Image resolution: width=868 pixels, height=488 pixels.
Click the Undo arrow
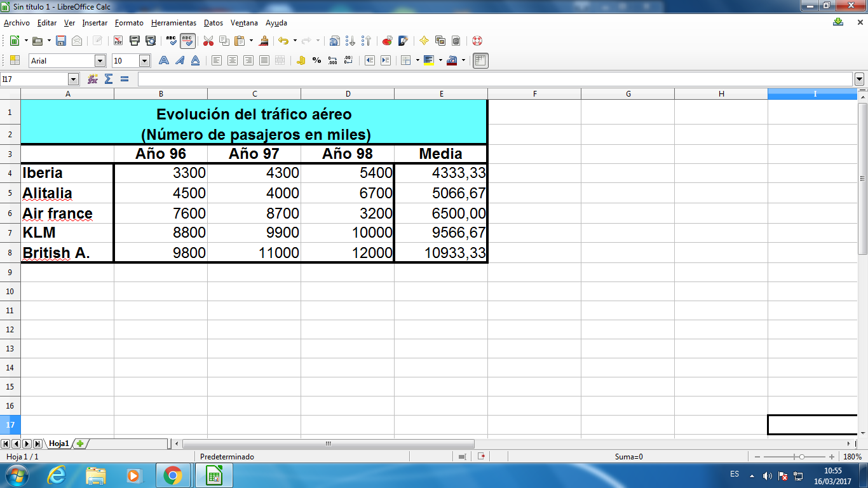tap(283, 41)
